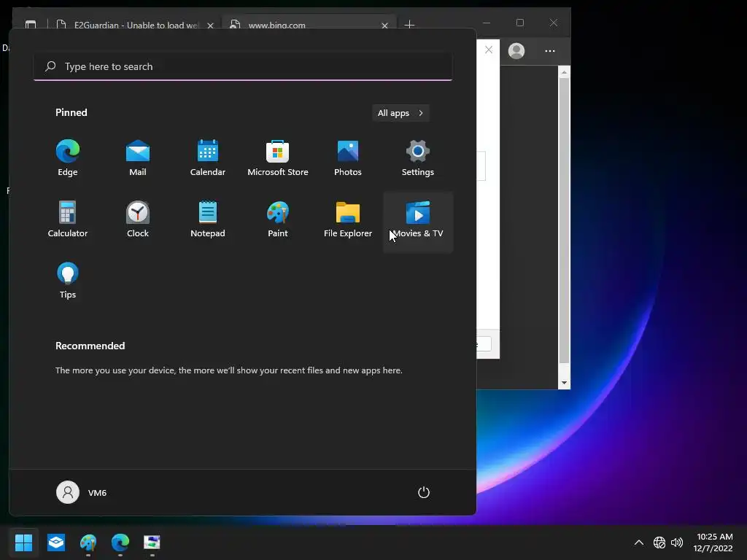
Task: Open Edge tab actions menu icon
Action: [x=31, y=24]
